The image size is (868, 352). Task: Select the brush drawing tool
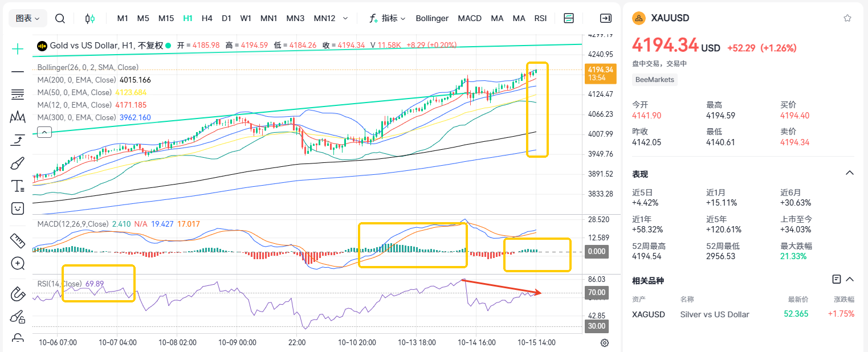[18, 164]
